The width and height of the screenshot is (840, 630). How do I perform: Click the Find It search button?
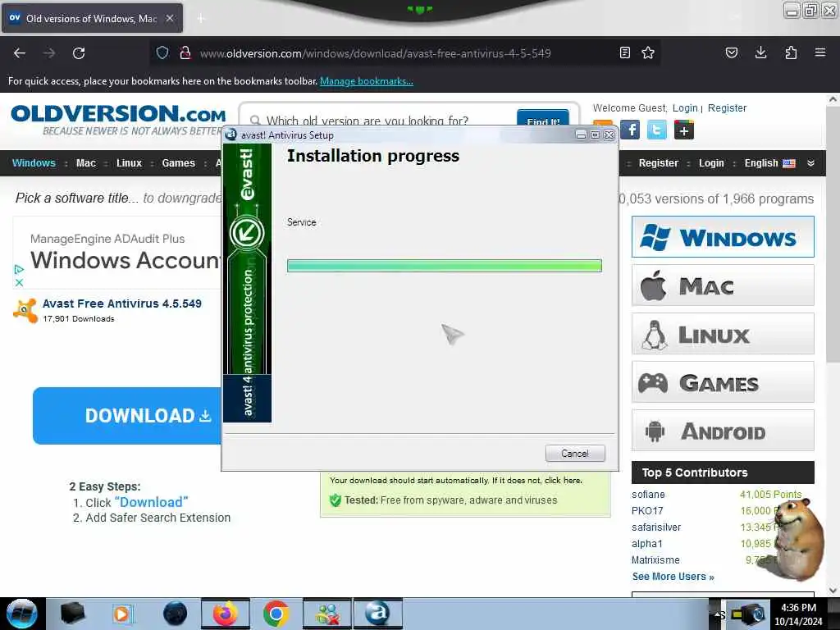pos(543,119)
